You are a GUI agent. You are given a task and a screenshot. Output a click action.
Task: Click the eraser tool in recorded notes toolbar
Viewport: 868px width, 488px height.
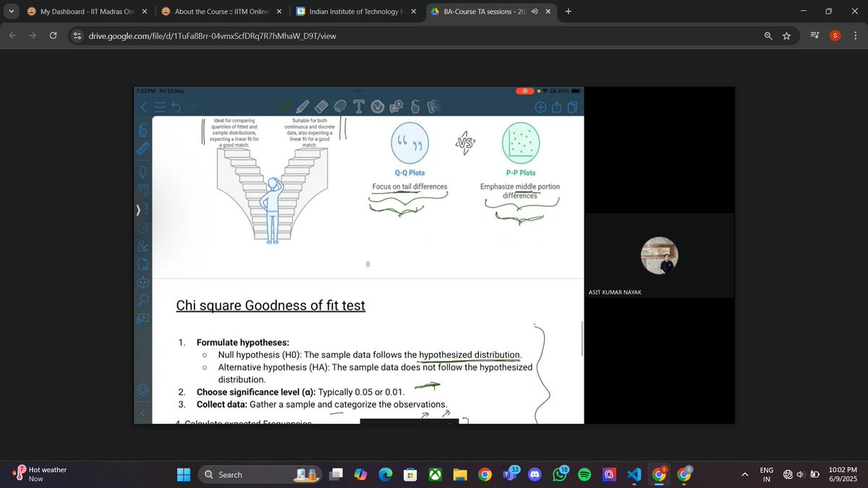coord(321,106)
